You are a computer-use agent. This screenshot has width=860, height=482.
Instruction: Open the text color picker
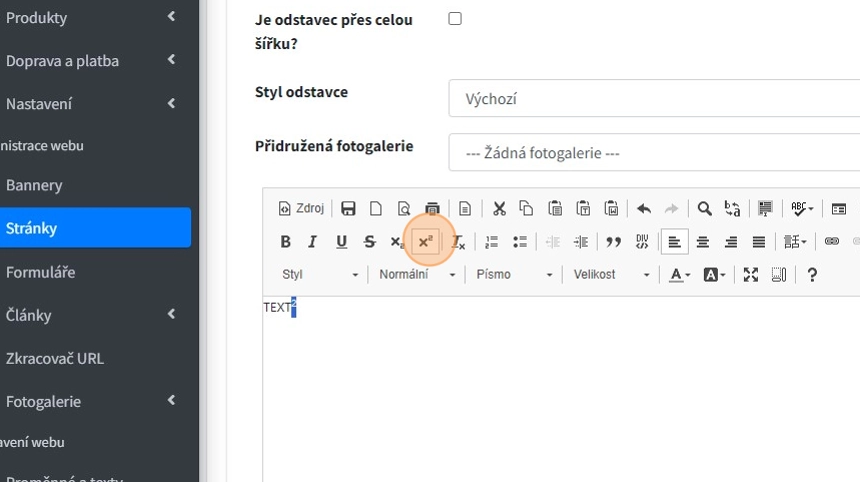(680, 275)
